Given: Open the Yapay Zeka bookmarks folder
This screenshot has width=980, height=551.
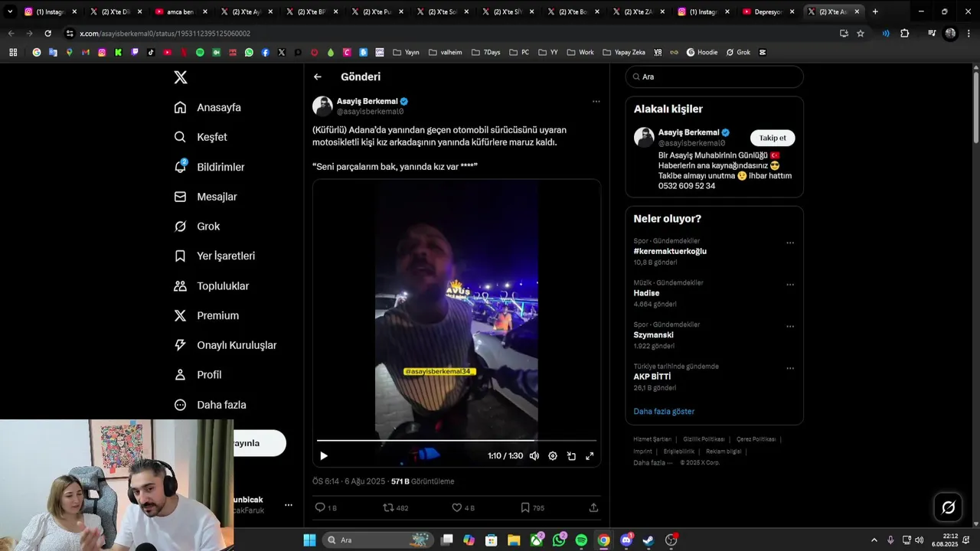Looking at the screenshot, I should [624, 53].
